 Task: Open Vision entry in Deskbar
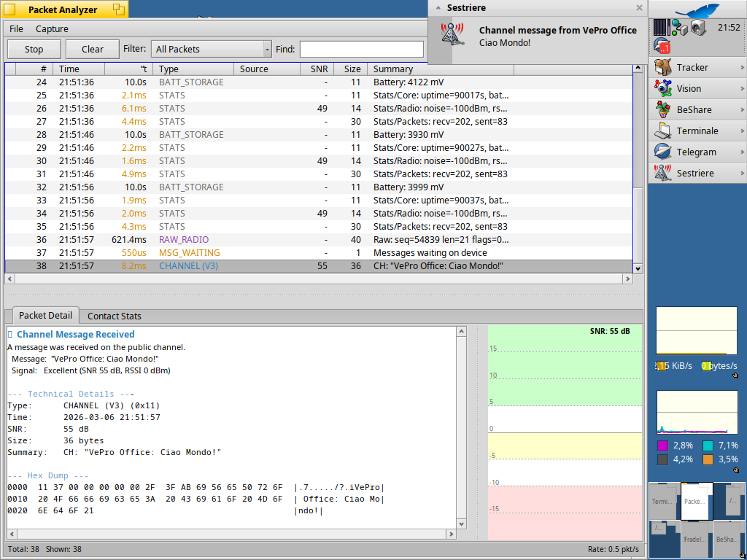click(697, 88)
